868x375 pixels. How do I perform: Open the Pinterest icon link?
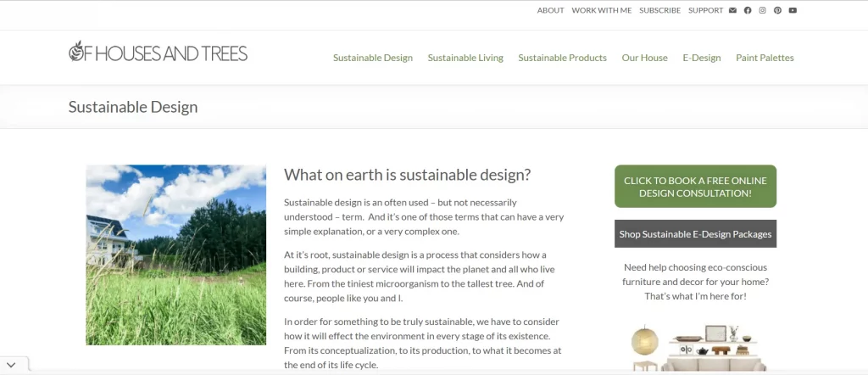(778, 10)
